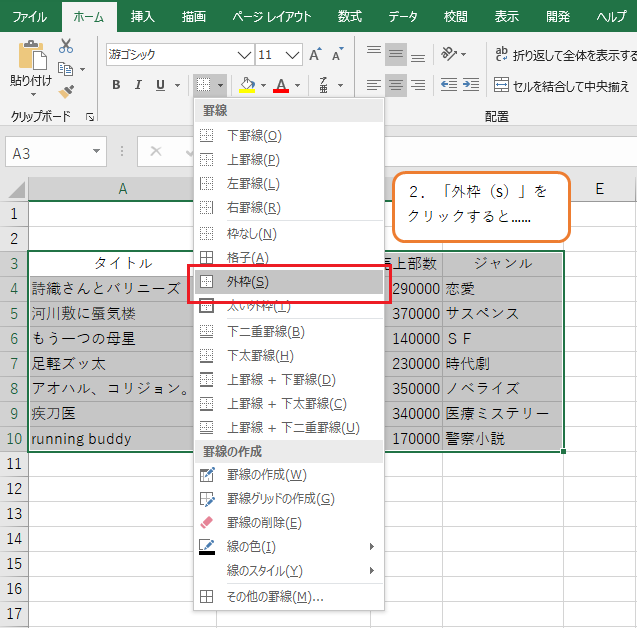Click the increase indent icon
The height and width of the screenshot is (628, 637).
pyautogui.click(x=471, y=85)
